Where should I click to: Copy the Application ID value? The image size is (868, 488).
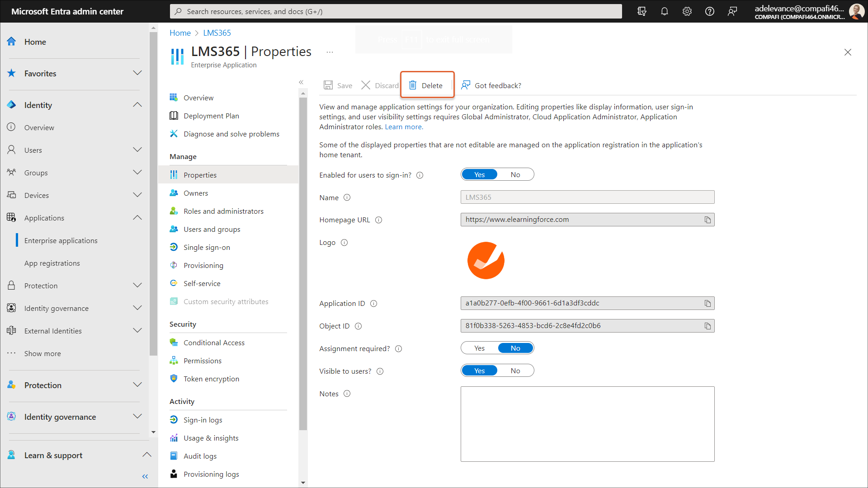708,304
